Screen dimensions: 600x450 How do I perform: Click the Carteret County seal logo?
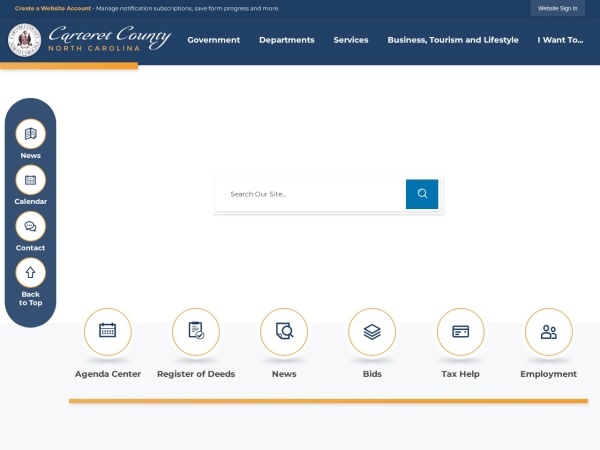(24, 40)
